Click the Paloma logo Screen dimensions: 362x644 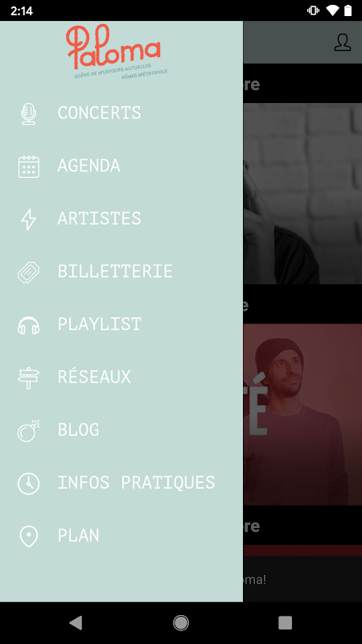coord(117,52)
